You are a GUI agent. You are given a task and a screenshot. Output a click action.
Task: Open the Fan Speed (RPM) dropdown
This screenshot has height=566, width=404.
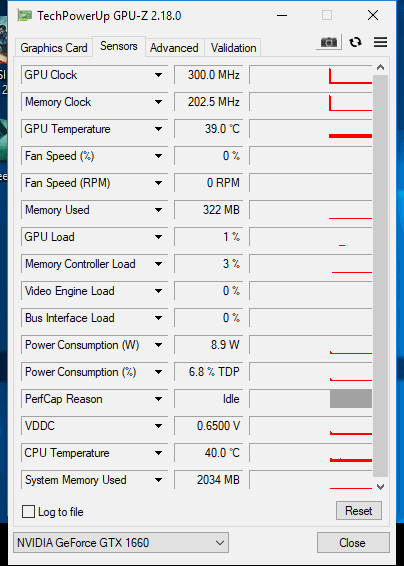(x=158, y=183)
